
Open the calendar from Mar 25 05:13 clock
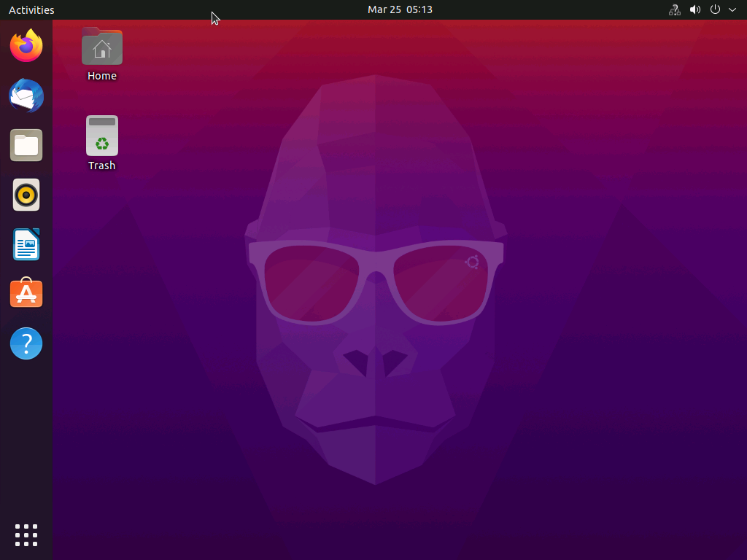pos(400,9)
